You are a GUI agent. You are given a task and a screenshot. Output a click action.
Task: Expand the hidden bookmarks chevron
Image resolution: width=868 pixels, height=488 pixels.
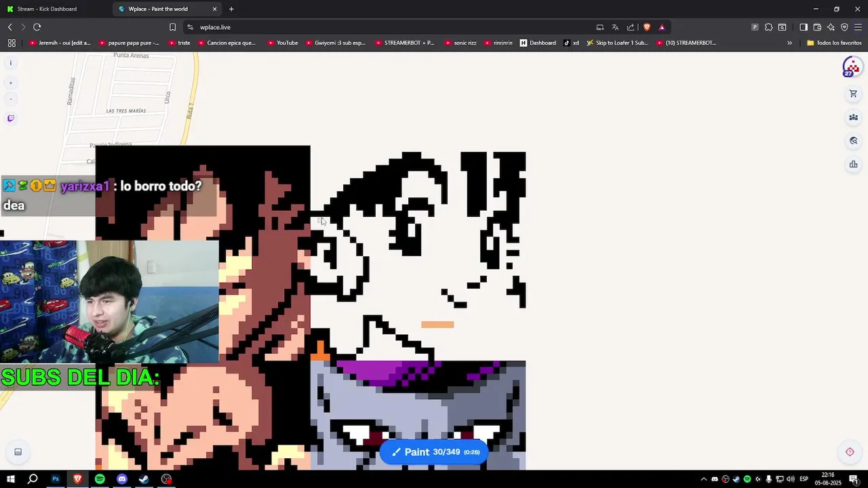coord(789,43)
